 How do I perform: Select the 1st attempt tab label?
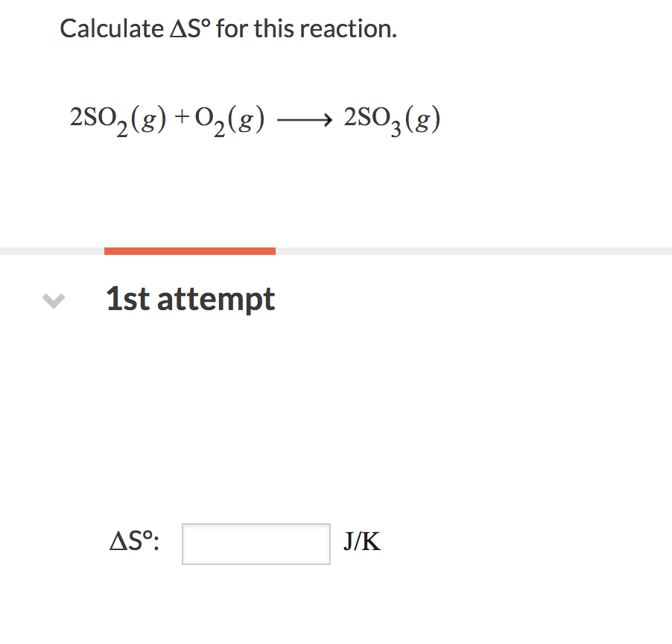[x=190, y=299]
